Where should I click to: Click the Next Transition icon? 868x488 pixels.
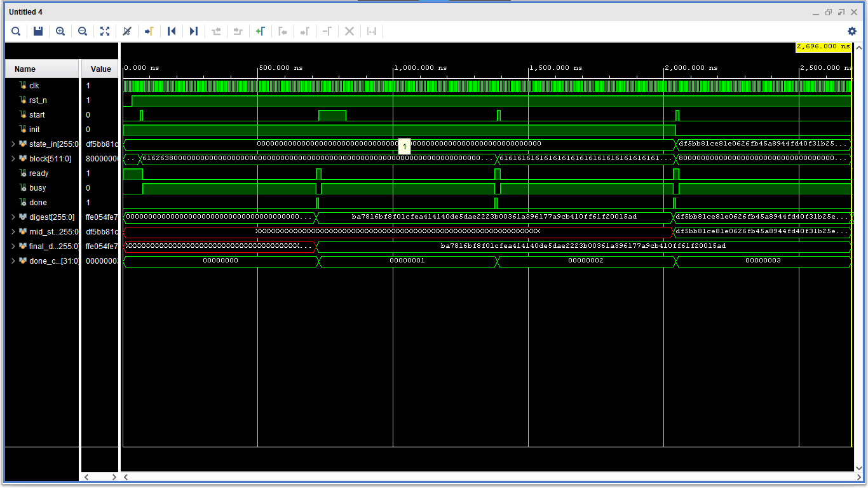238,31
